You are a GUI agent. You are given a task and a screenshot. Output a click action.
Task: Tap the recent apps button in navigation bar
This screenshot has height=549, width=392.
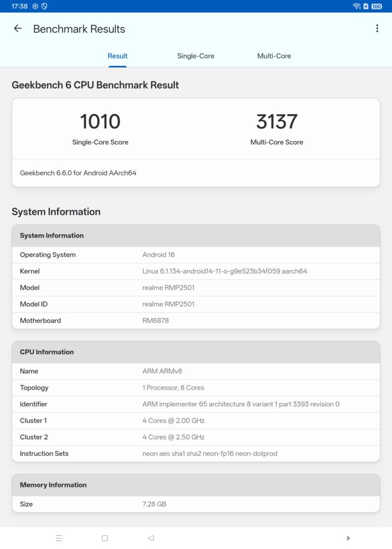tap(59, 538)
